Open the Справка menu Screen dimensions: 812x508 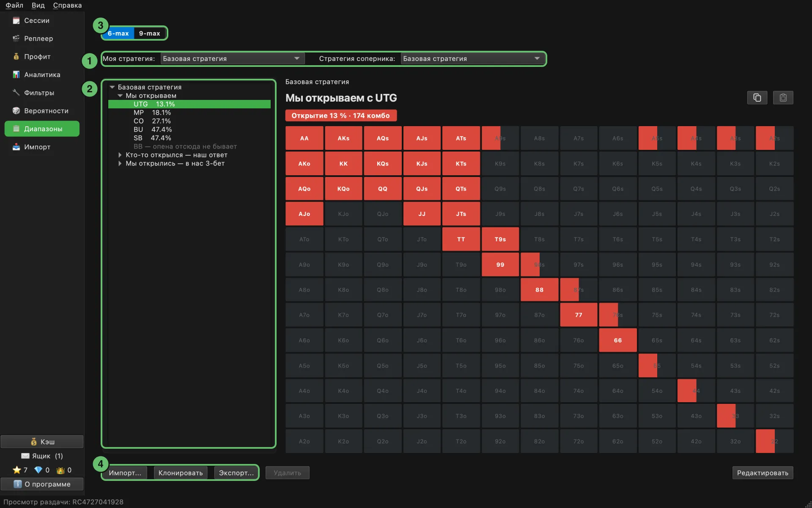(67, 5)
